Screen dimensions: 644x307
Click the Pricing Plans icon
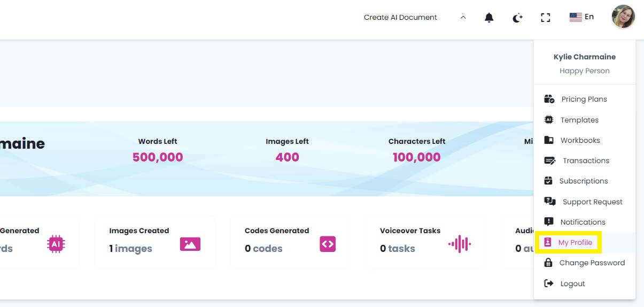coord(549,99)
